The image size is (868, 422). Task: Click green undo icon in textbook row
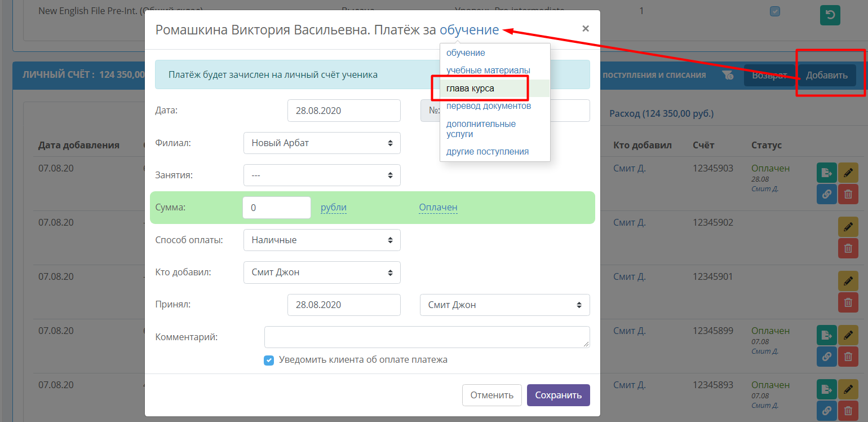(830, 15)
